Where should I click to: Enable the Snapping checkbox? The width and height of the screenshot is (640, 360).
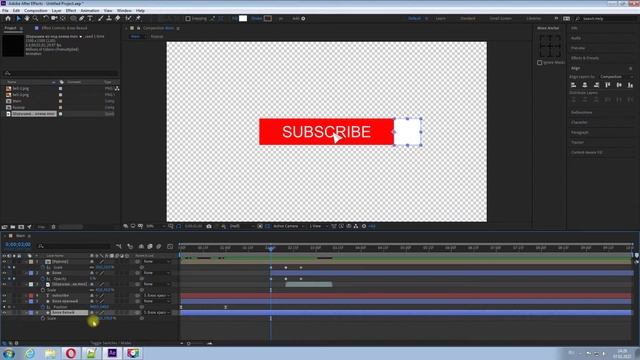188,18
